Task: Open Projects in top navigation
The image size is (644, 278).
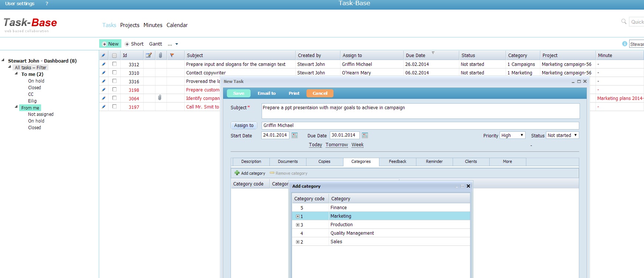Action: tap(130, 25)
